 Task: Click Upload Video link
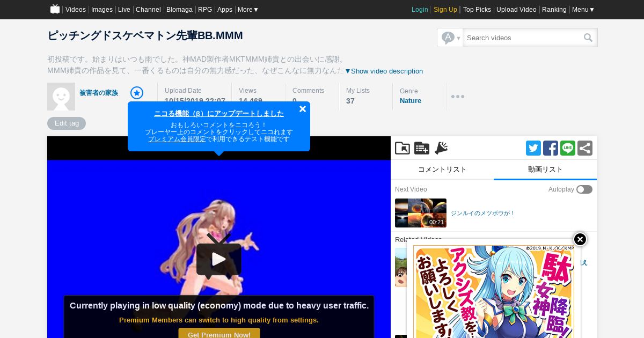[x=516, y=10]
